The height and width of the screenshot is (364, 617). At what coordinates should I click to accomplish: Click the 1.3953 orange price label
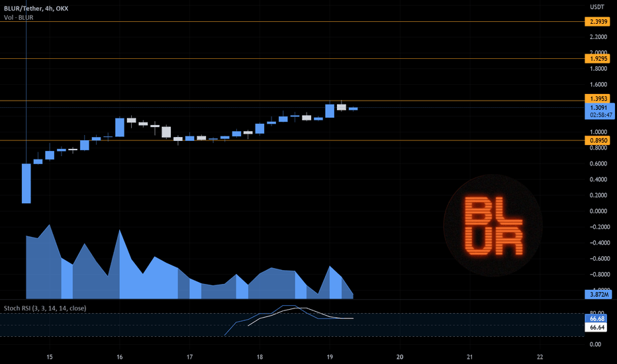point(597,99)
